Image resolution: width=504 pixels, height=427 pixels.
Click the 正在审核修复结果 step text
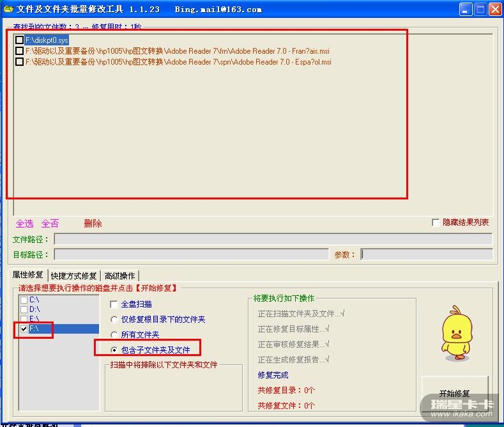point(293,345)
